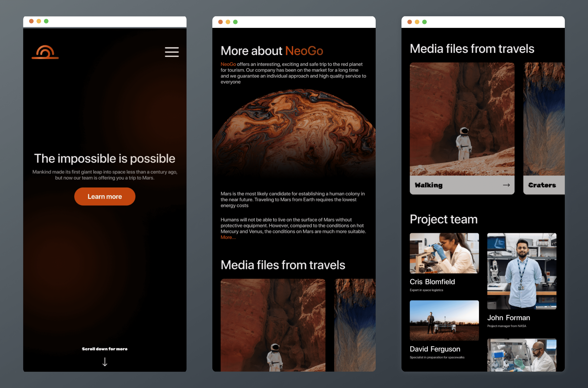
Task: Click the Walking card label
Action: click(428, 185)
